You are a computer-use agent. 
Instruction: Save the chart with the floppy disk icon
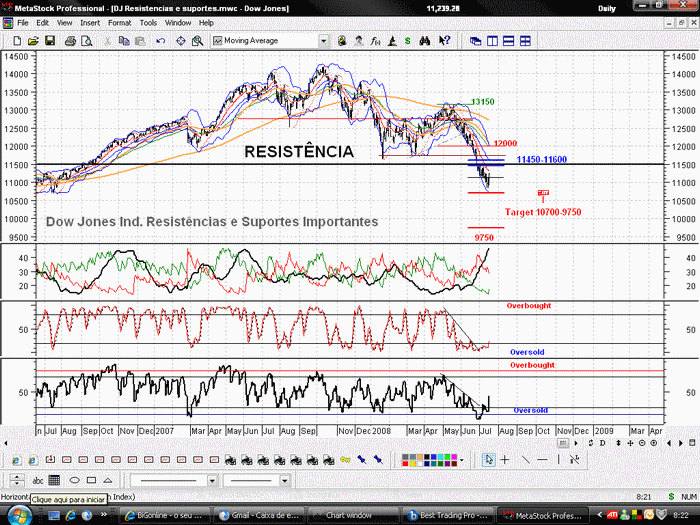click(50, 41)
